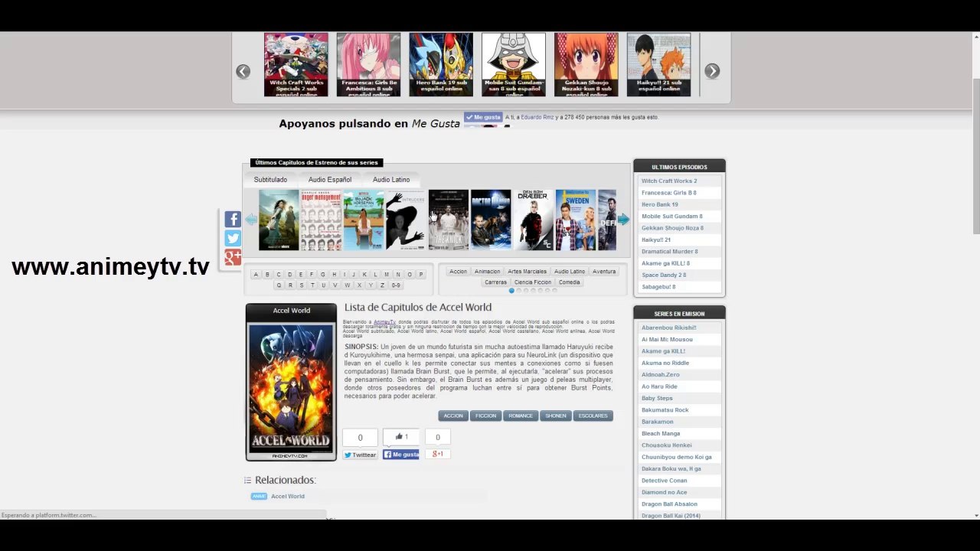The height and width of the screenshot is (551, 980).
Task: Open Akame ga KILL! 8 episode link
Action: (666, 263)
